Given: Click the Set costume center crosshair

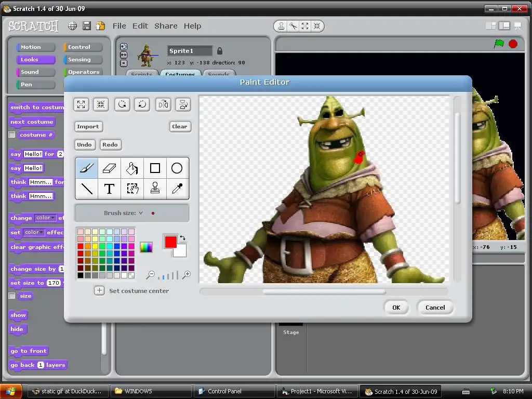Looking at the screenshot, I should 99,290.
